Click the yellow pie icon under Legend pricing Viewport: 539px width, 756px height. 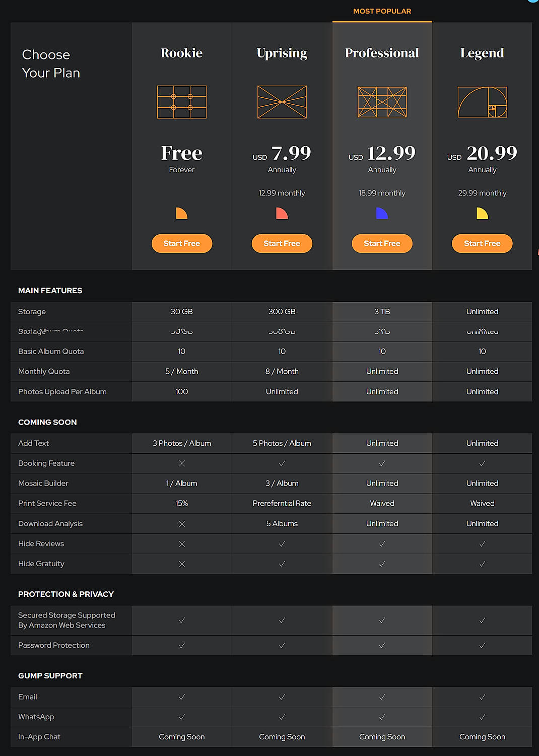(x=482, y=213)
